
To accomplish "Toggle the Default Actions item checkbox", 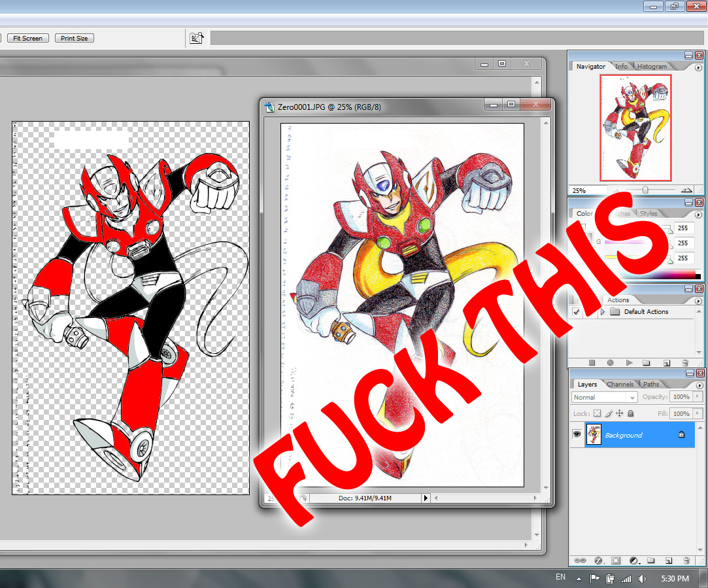I will point(576,311).
